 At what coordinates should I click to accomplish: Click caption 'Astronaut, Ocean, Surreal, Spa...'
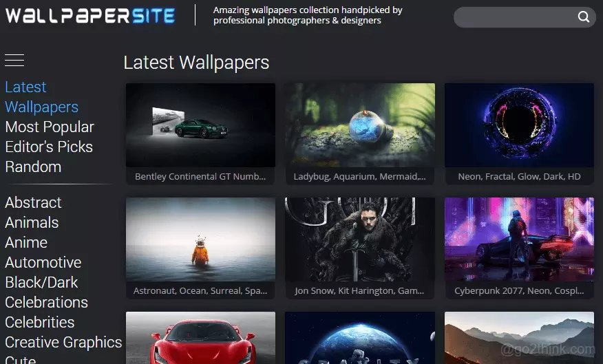200,290
